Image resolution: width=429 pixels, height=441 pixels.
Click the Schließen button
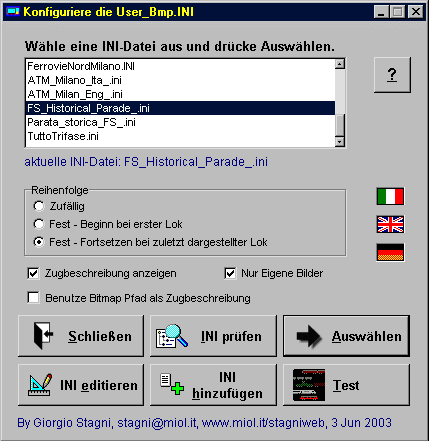pyautogui.click(x=81, y=336)
